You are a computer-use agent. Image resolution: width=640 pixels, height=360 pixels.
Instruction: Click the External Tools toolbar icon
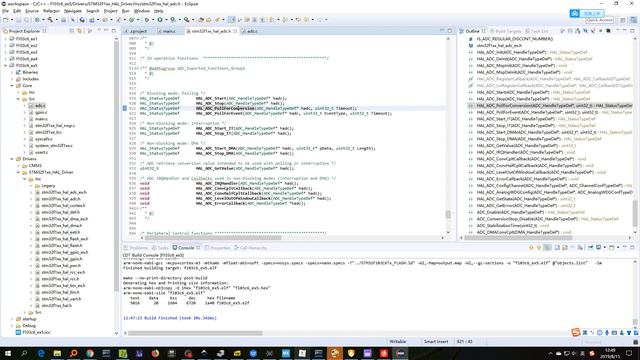pos(187,20)
